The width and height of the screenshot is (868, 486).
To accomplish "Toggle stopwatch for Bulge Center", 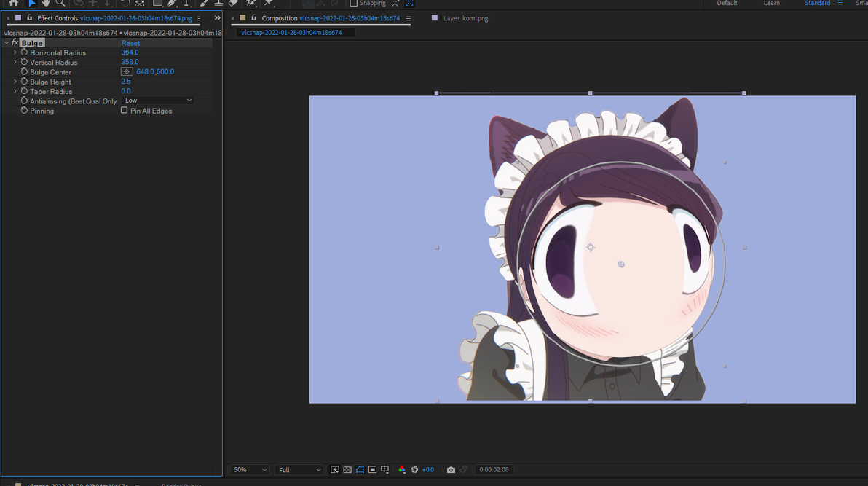I will (24, 71).
